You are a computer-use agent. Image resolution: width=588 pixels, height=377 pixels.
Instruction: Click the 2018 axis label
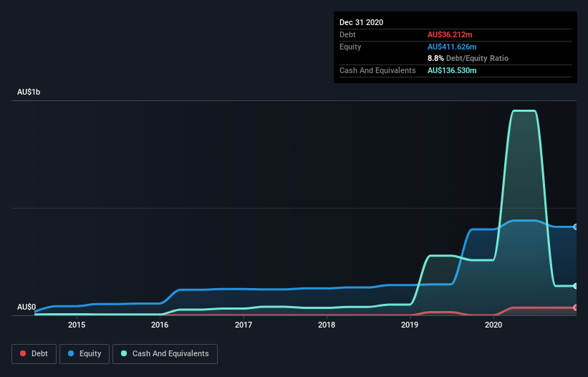(x=327, y=325)
